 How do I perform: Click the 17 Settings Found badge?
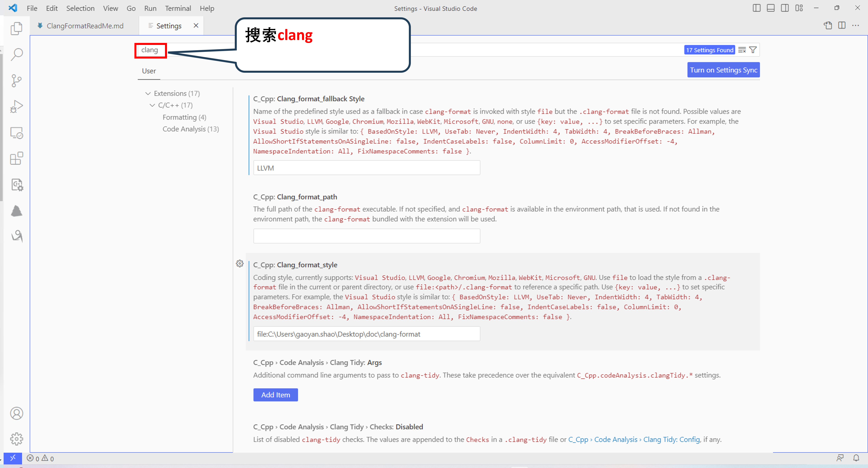click(x=710, y=50)
